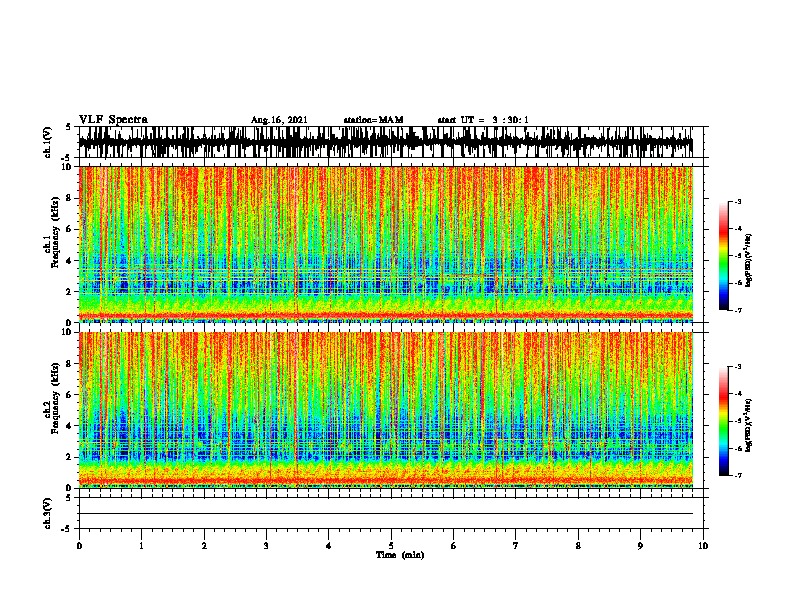Click the "-5" tick on the ch.3(V) axis
The image size is (792, 612).
coord(68,529)
